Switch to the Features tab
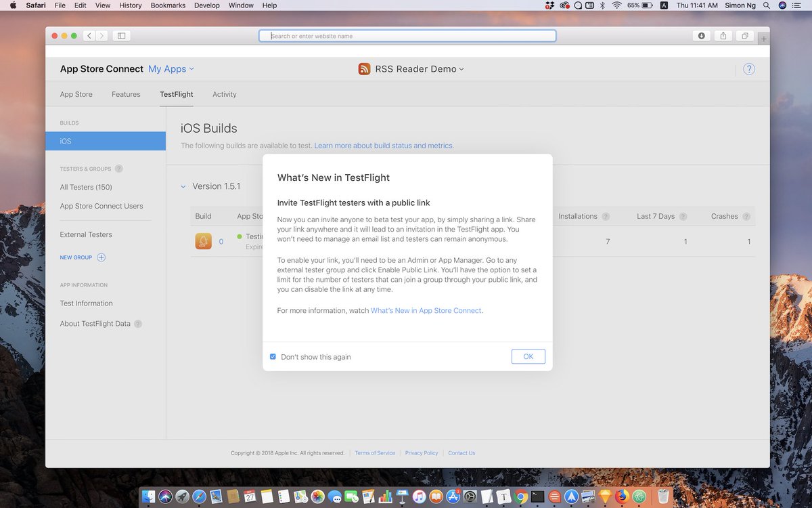 point(126,94)
